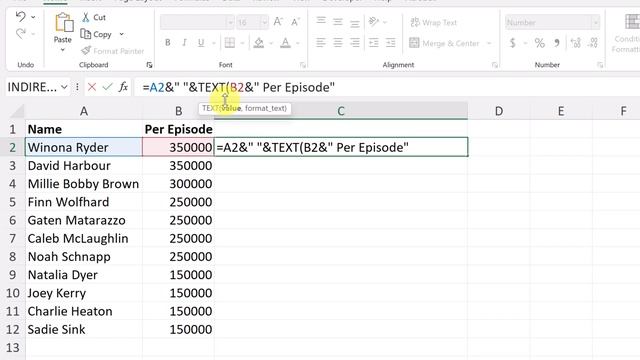640x360 pixels.
Task: Click the Insert Function fx icon
Action: point(123,87)
